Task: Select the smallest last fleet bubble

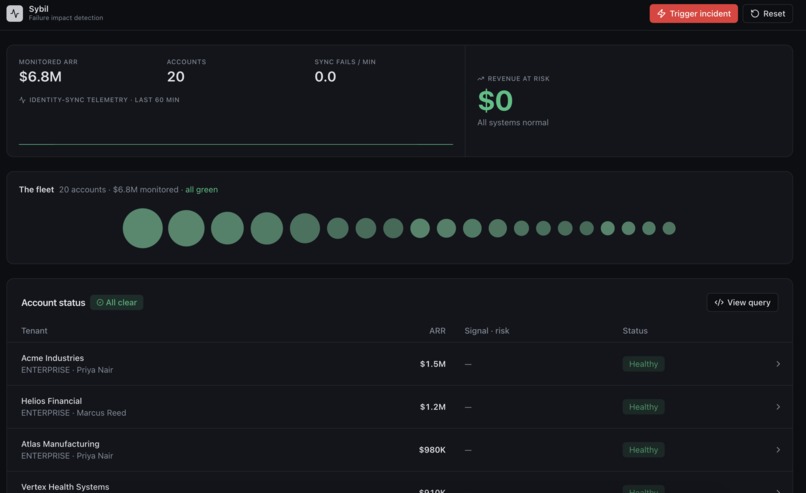Action: pos(669,228)
